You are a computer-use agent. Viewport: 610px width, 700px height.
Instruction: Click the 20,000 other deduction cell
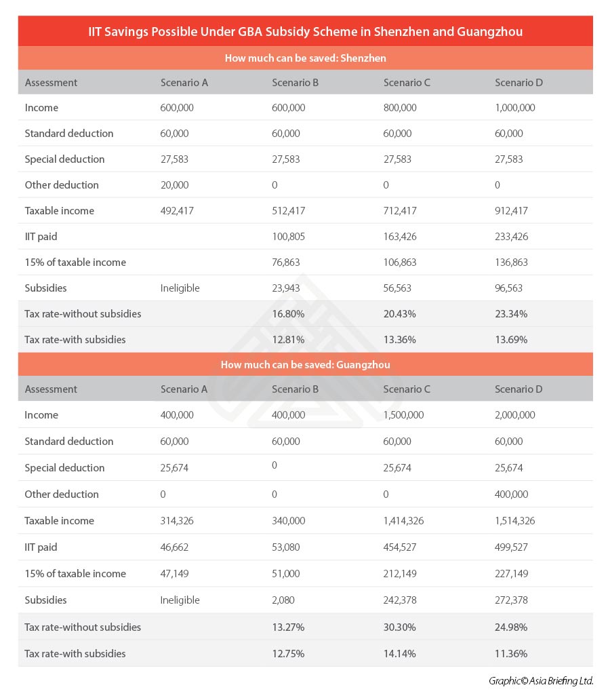click(x=175, y=185)
